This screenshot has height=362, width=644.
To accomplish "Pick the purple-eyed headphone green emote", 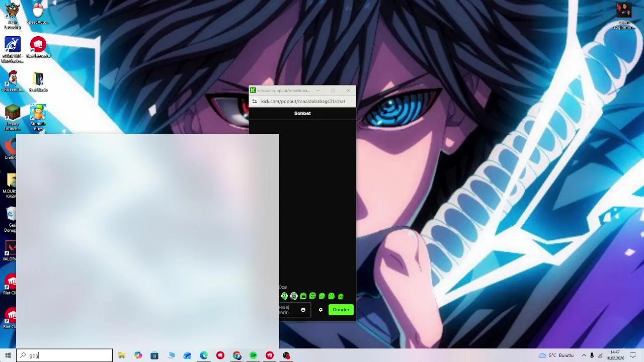I will click(x=294, y=296).
